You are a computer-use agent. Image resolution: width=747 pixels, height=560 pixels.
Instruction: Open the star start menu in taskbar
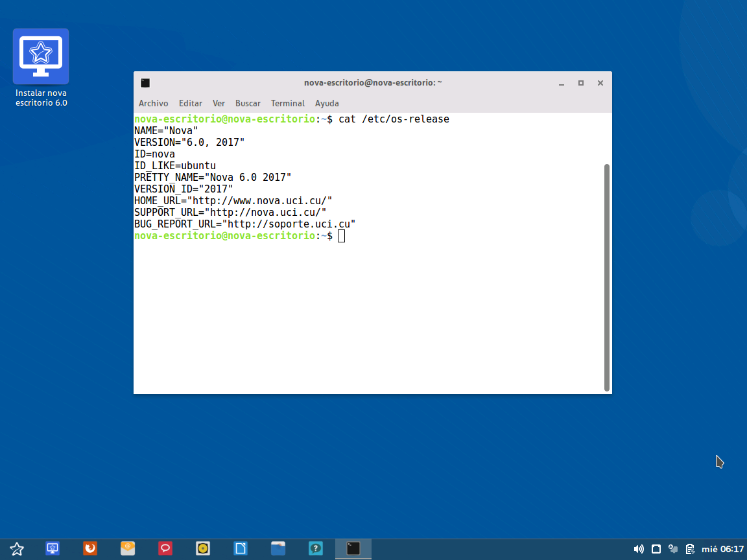click(17, 548)
